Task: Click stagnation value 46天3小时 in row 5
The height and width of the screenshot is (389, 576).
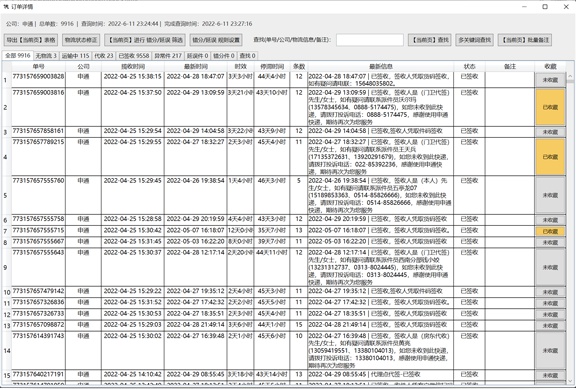Action: [x=272, y=181]
